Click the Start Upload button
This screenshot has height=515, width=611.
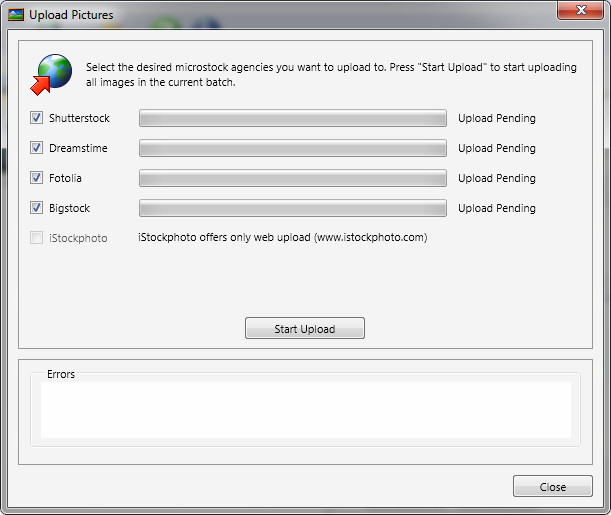click(x=305, y=328)
